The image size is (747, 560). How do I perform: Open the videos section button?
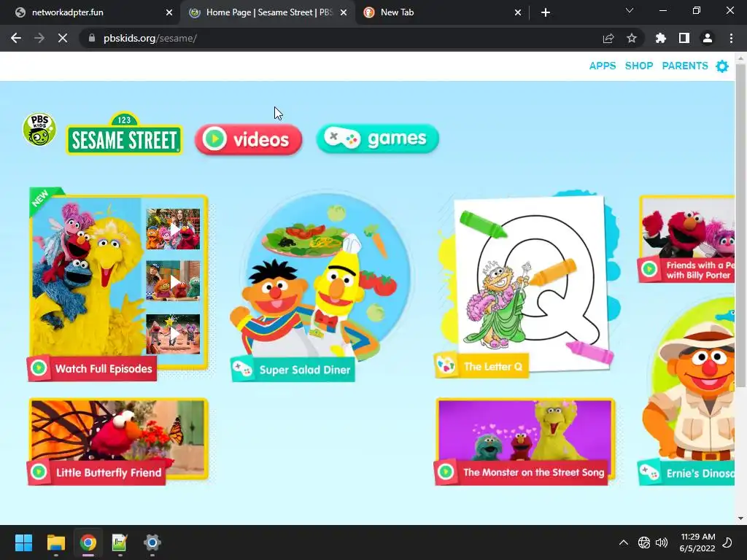click(x=248, y=139)
